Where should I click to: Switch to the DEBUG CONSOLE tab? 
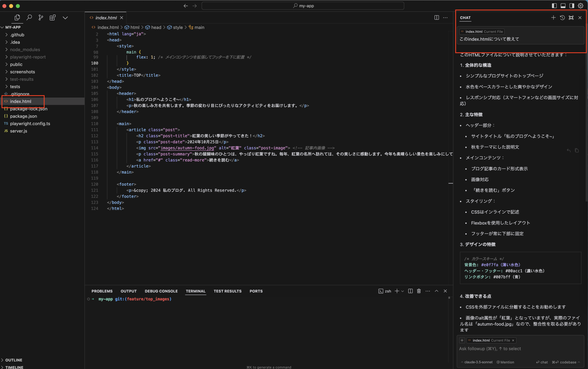click(161, 291)
